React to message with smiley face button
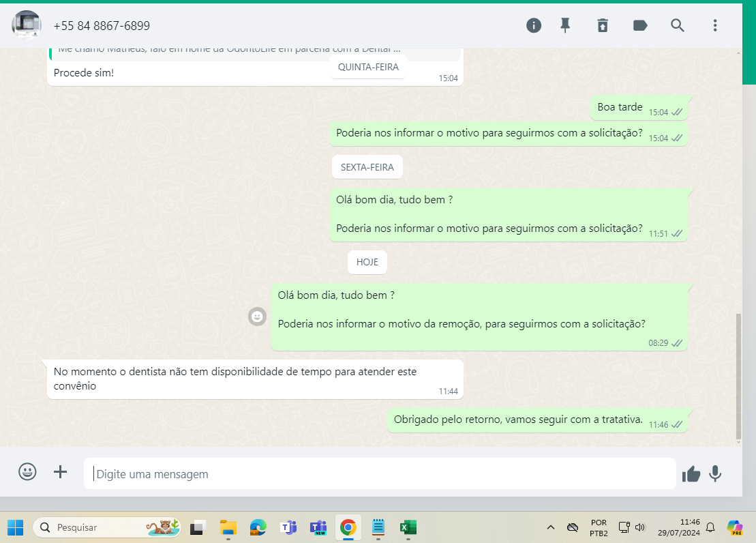This screenshot has width=756, height=543. pos(257,317)
